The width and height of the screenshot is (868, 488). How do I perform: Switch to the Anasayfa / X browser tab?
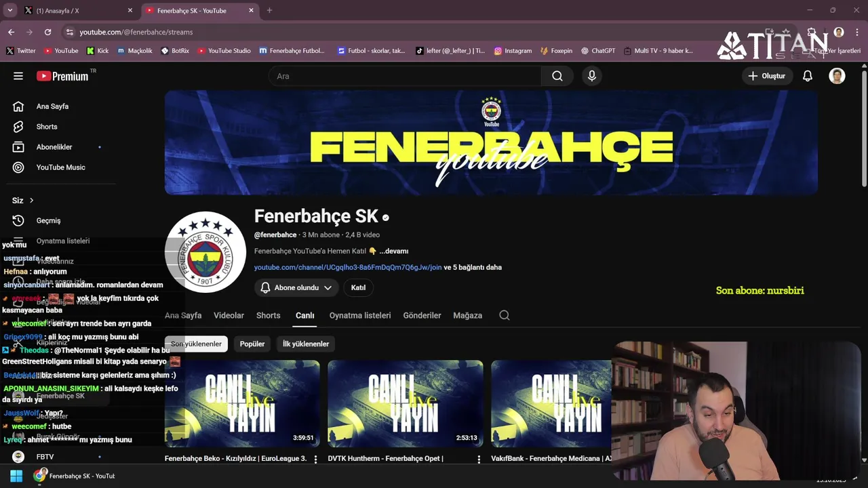click(78, 10)
